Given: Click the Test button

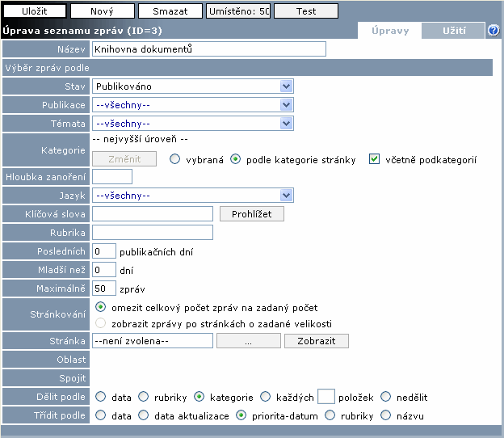Looking at the screenshot, I should click(x=305, y=11).
